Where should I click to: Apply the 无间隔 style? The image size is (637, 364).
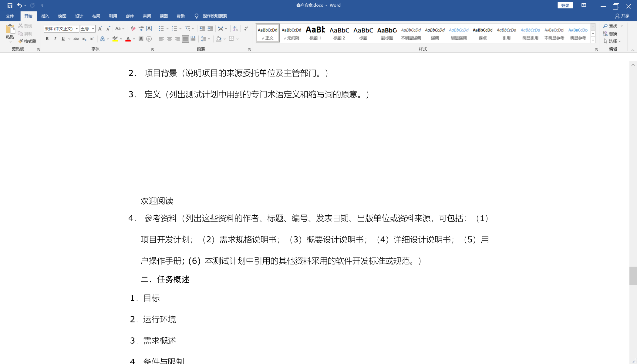click(292, 33)
